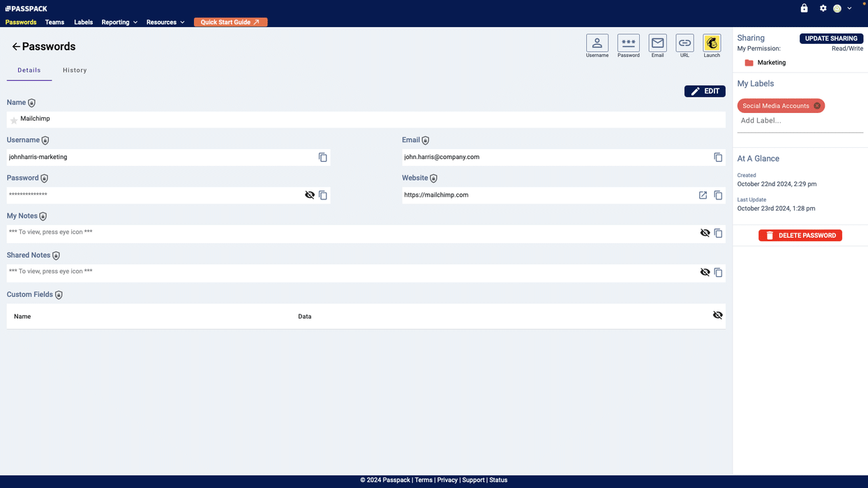Reveal the hidden password value
This screenshot has width=868, height=488.
coord(310,195)
